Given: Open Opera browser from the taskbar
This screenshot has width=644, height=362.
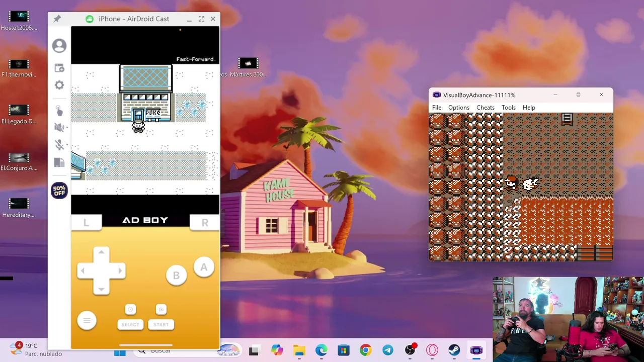Looking at the screenshot, I should pos(432,350).
